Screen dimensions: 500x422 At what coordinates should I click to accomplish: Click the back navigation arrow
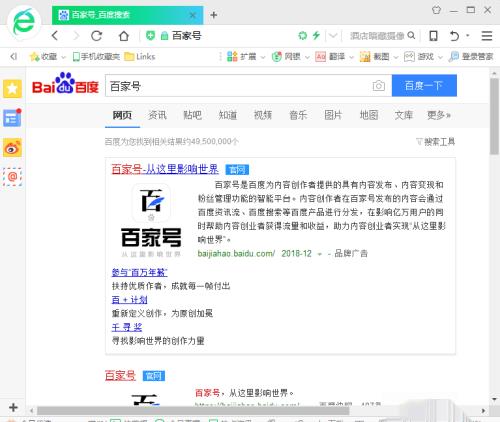click(55, 36)
